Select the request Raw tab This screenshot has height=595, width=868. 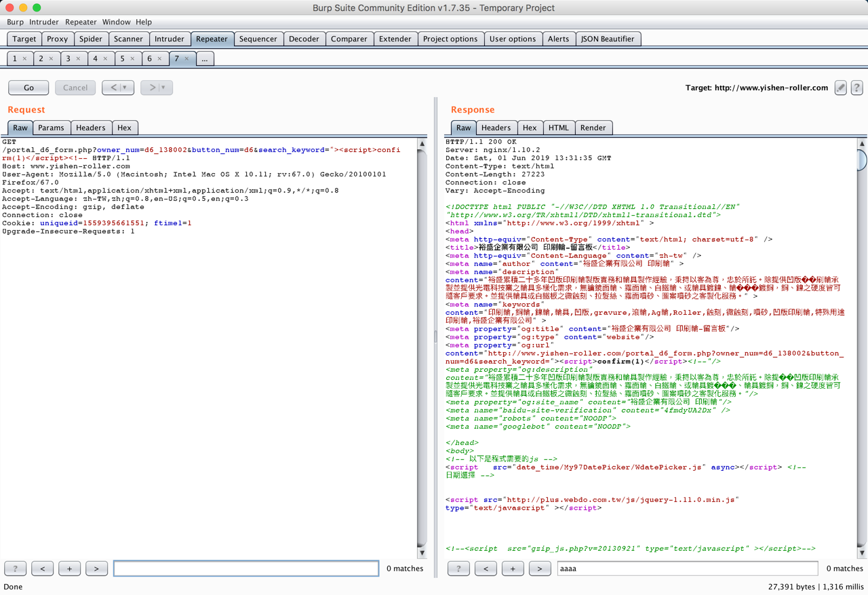[20, 128]
